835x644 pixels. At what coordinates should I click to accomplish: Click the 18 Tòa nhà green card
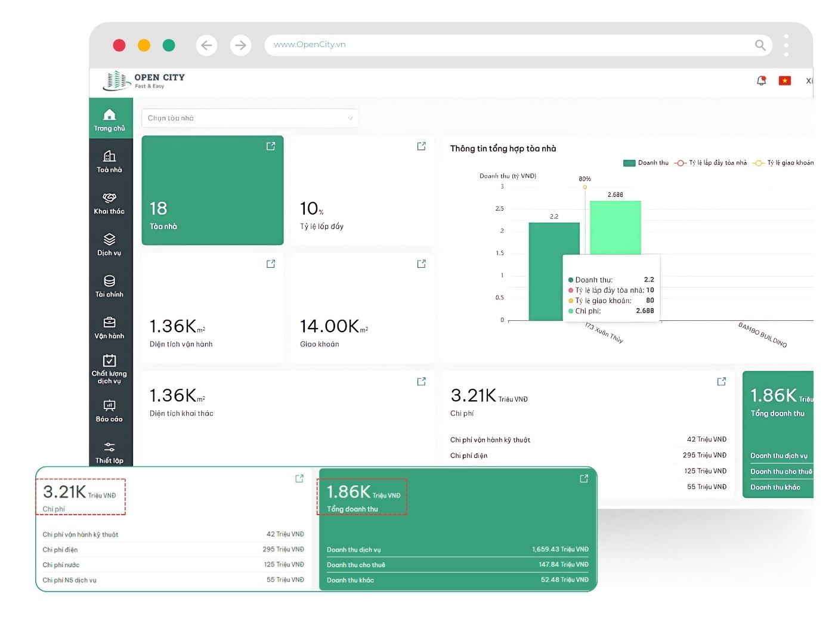(x=212, y=190)
